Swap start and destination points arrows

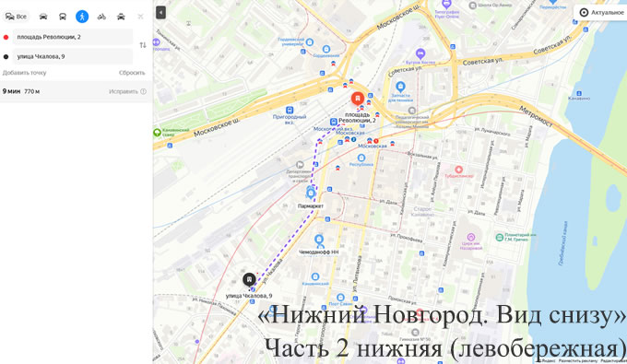(x=143, y=45)
